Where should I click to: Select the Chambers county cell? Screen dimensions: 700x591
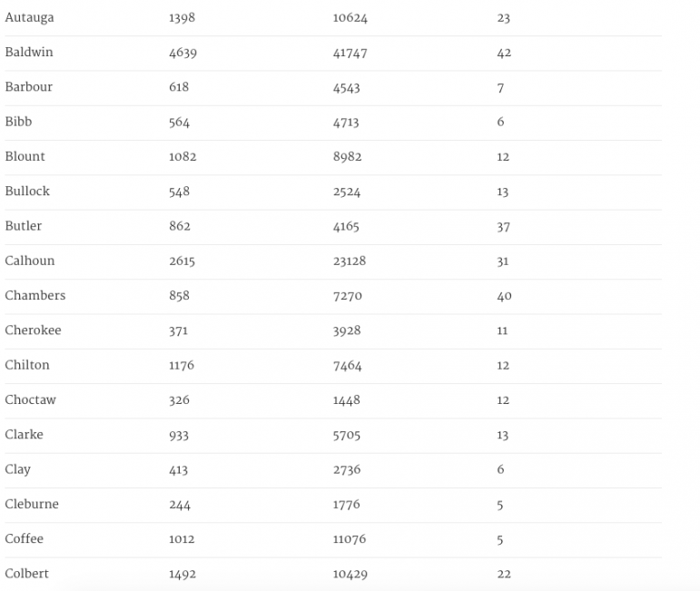(35, 296)
